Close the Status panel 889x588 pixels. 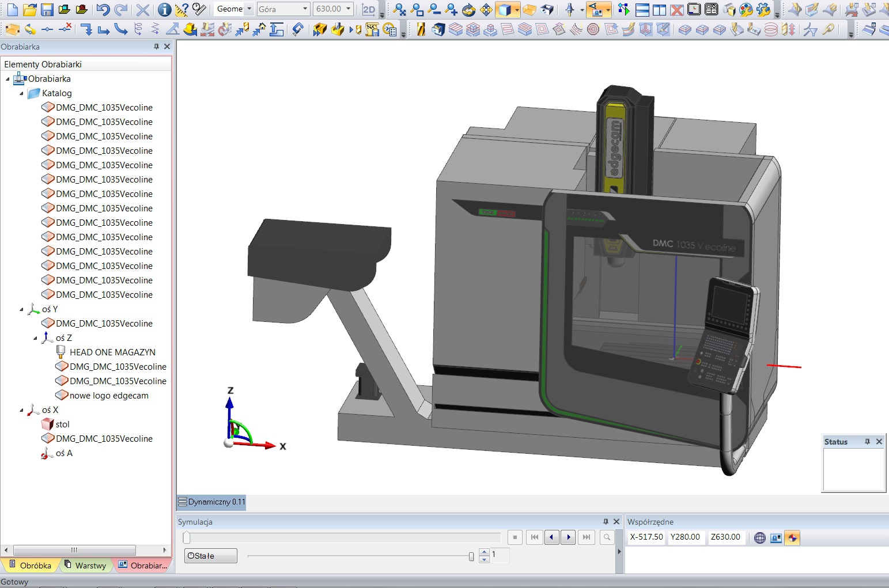pos(879,442)
